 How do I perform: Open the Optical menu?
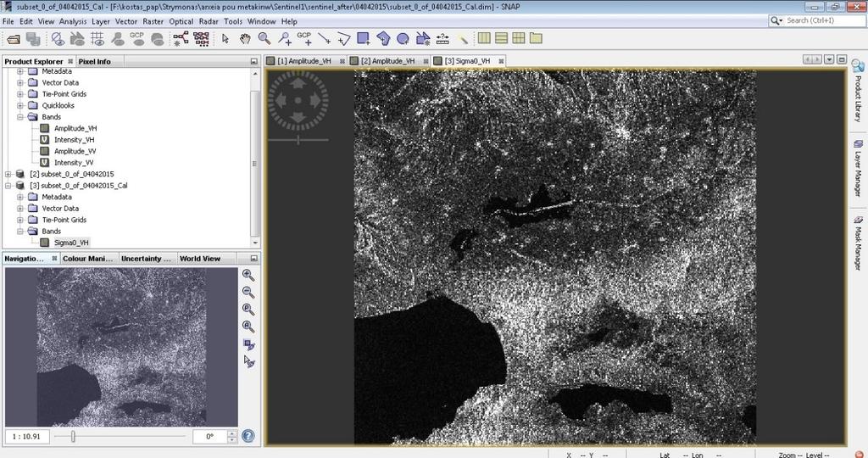point(181,21)
